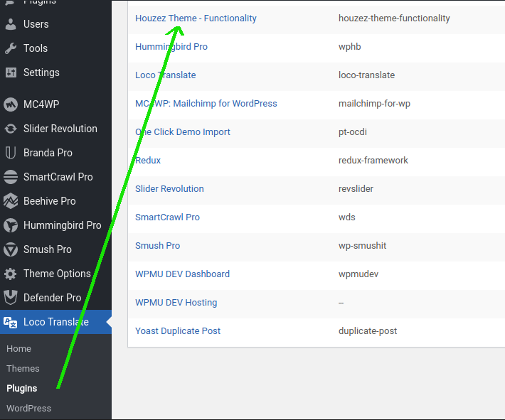
Task: Open the Slider Revolution plugin link
Action: (169, 188)
